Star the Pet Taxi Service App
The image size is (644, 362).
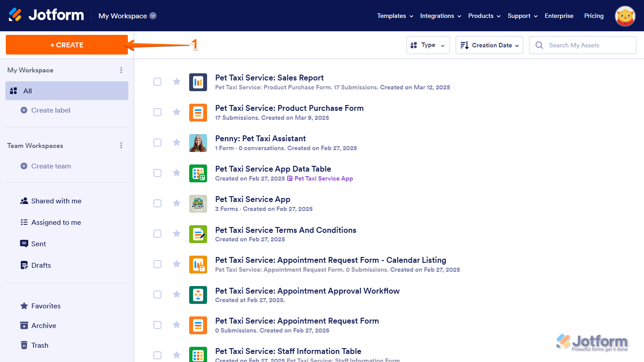[177, 203]
